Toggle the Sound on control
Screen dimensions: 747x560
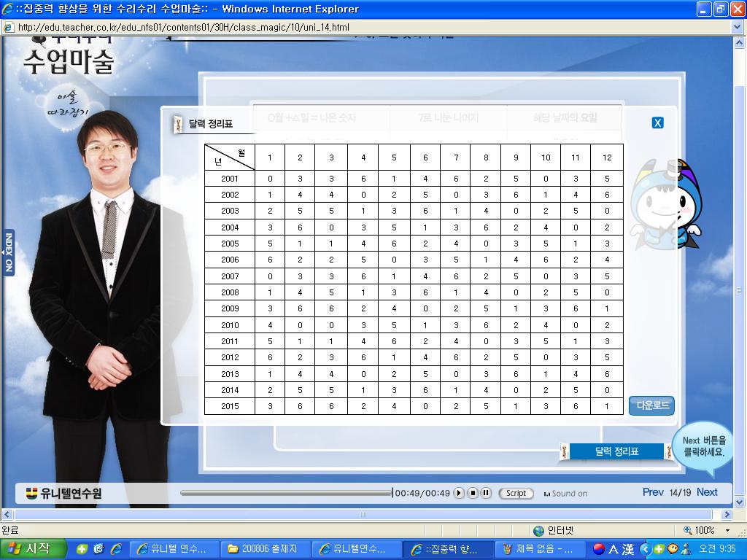coord(565,494)
